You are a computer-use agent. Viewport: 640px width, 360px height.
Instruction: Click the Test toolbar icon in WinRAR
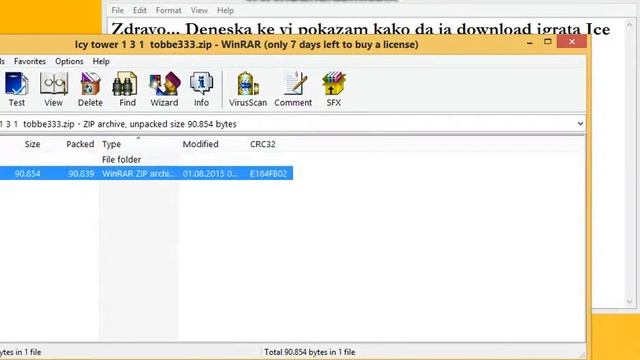point(16,89)
